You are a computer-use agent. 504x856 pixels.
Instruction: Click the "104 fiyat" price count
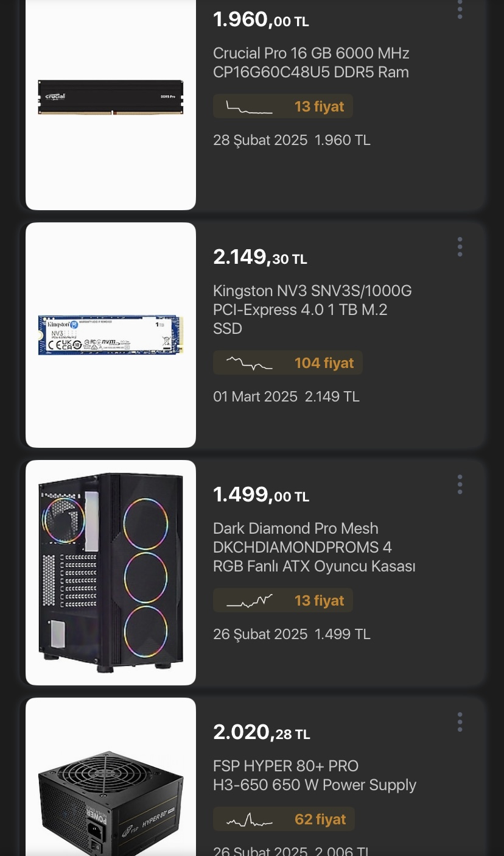[x=324, y=363]
